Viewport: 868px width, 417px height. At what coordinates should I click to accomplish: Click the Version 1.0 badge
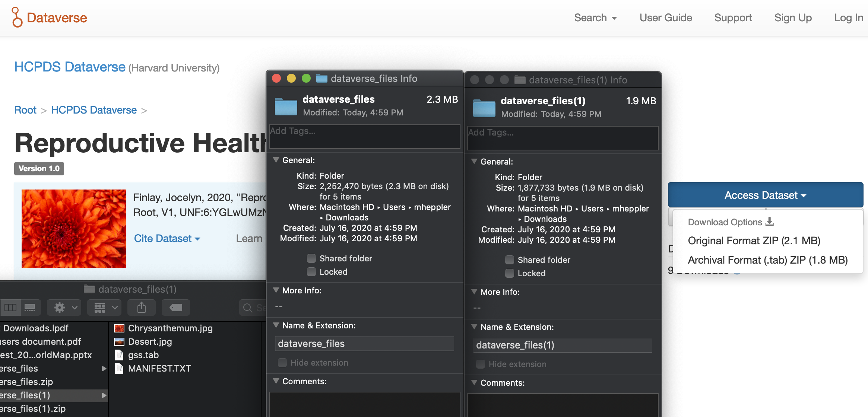tap(39, 168)
